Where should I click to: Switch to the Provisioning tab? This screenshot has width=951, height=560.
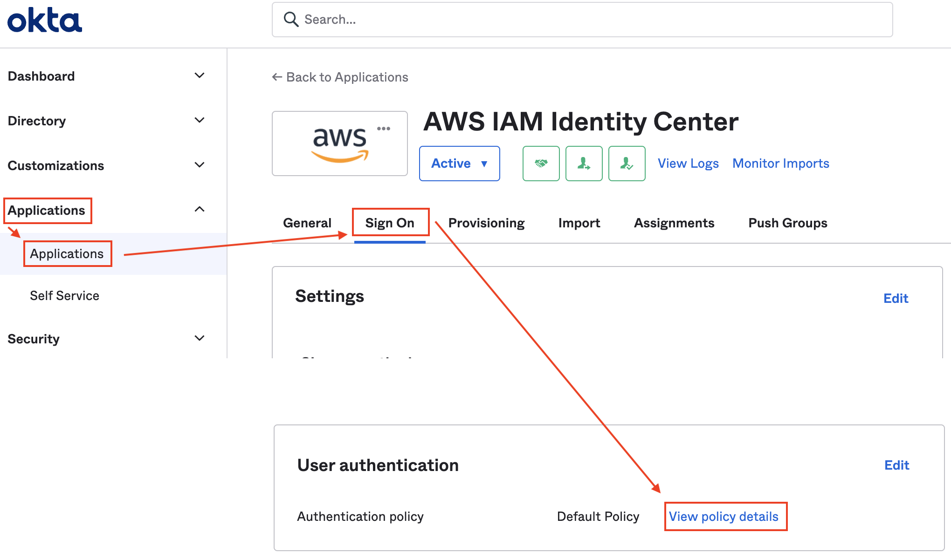(486, 223)
